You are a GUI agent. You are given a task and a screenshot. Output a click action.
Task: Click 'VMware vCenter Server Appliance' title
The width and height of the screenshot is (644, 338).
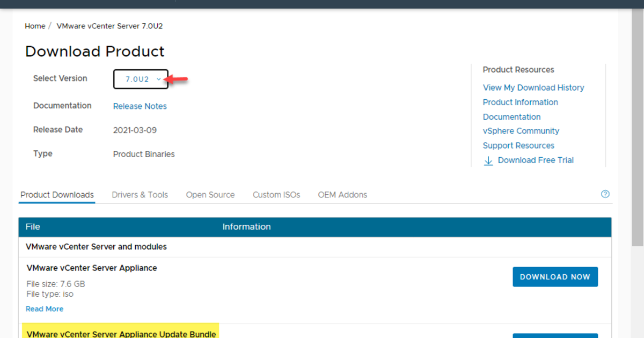(92, 268)
